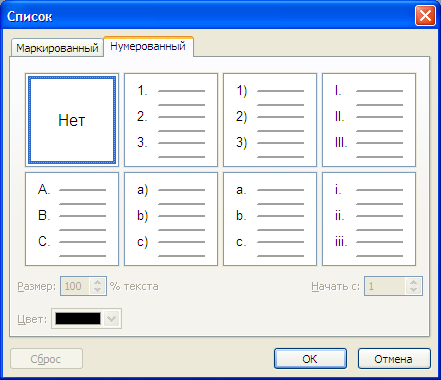The image size is (441, 380).
Task: Choose lowercase Roman i. ii. iii. style
Action: (x=369, y=219)
